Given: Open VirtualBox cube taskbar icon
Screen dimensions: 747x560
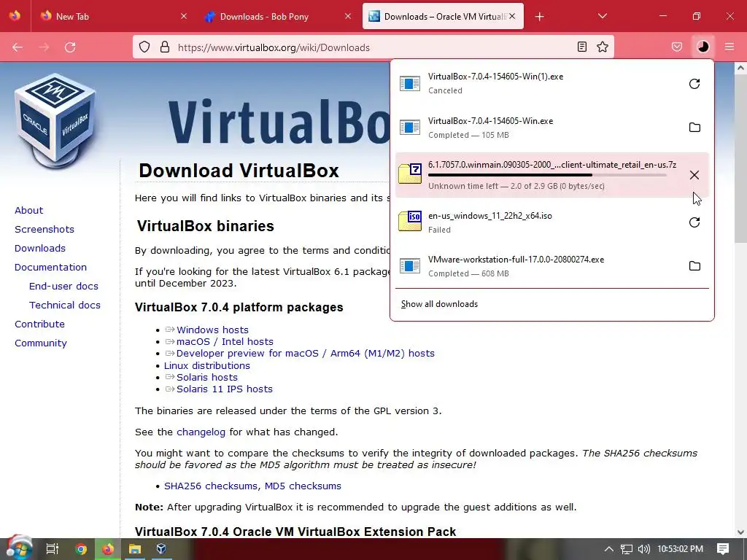Looking at the screenshot, I should 161,549.
